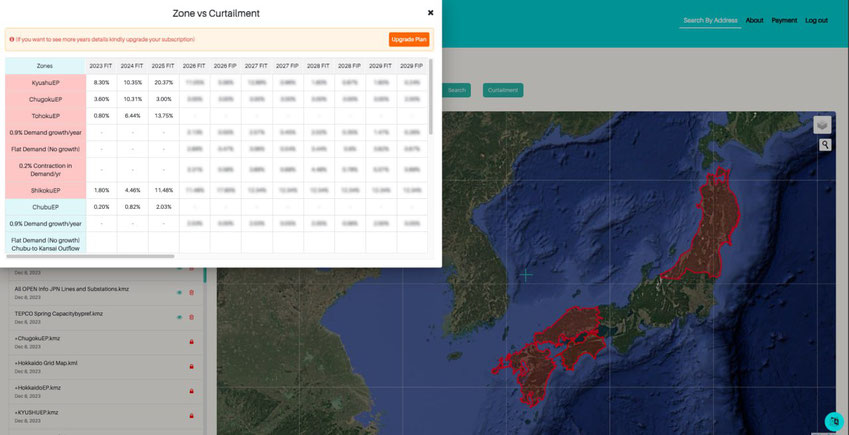Select the 2026 FIT column header
Screen dimensions: 849x435
click(194, 66)
